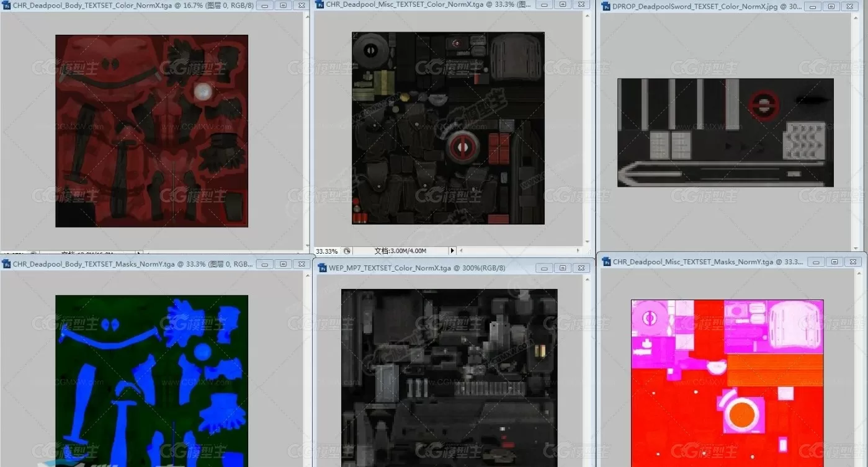Click the Photoshop icon of CHR_Deadpool_Body Color window

tap(6, 5)
